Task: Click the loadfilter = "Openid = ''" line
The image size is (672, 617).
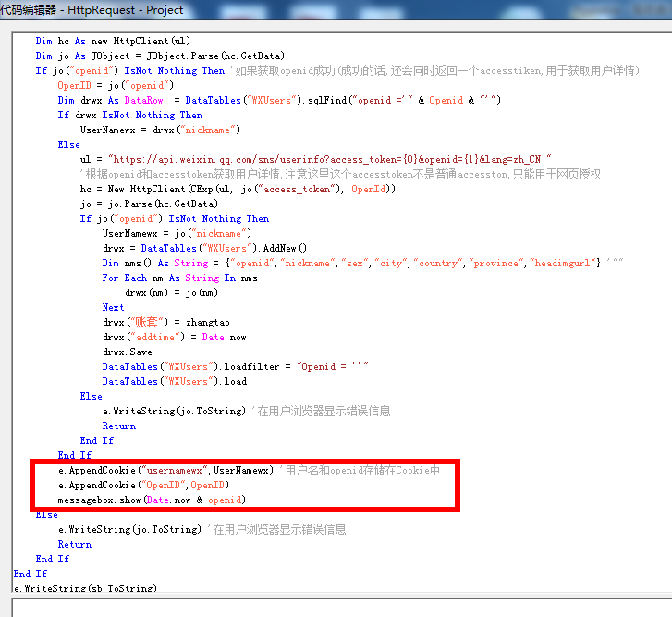Action: tap(235, 366)
